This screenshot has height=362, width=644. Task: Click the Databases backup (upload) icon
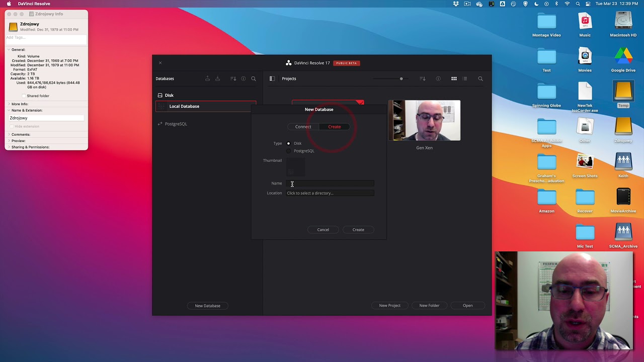pyautogui.click(x=207, y=78)
